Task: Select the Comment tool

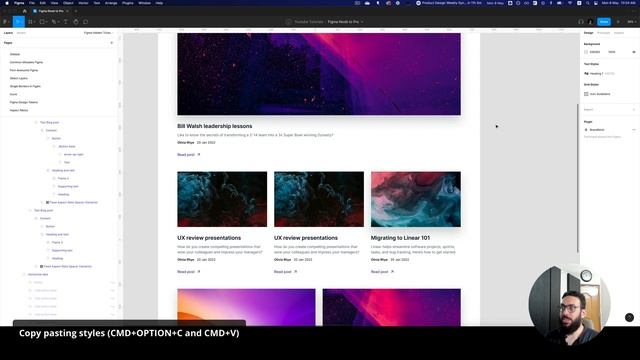Action: (x=86, y=22)
